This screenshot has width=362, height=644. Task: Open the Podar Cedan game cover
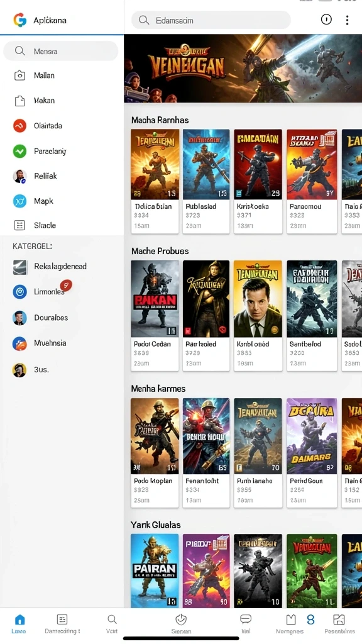155,299
